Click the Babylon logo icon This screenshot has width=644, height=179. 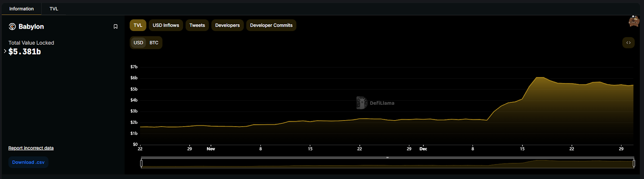tap(12, 27)
